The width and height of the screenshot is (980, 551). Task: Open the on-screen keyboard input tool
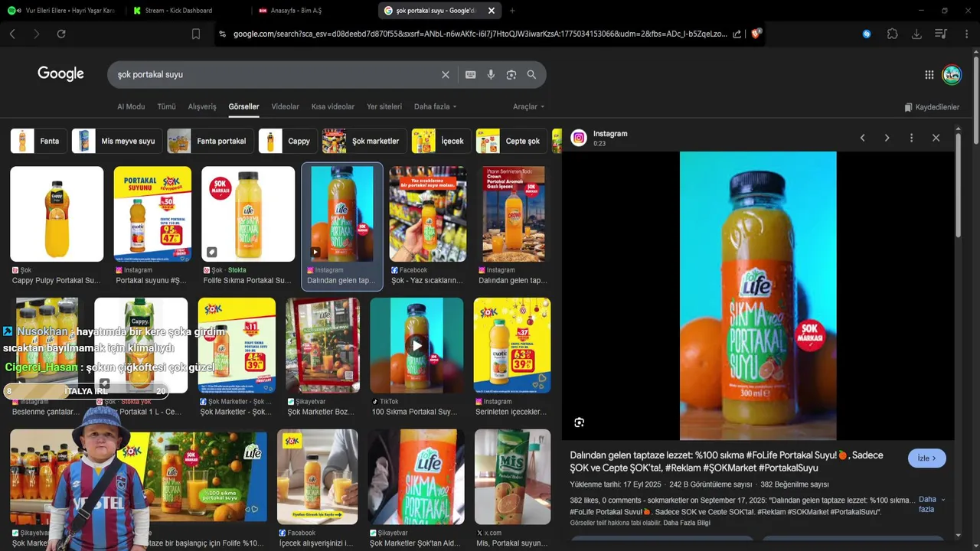(x=470, y=74)
